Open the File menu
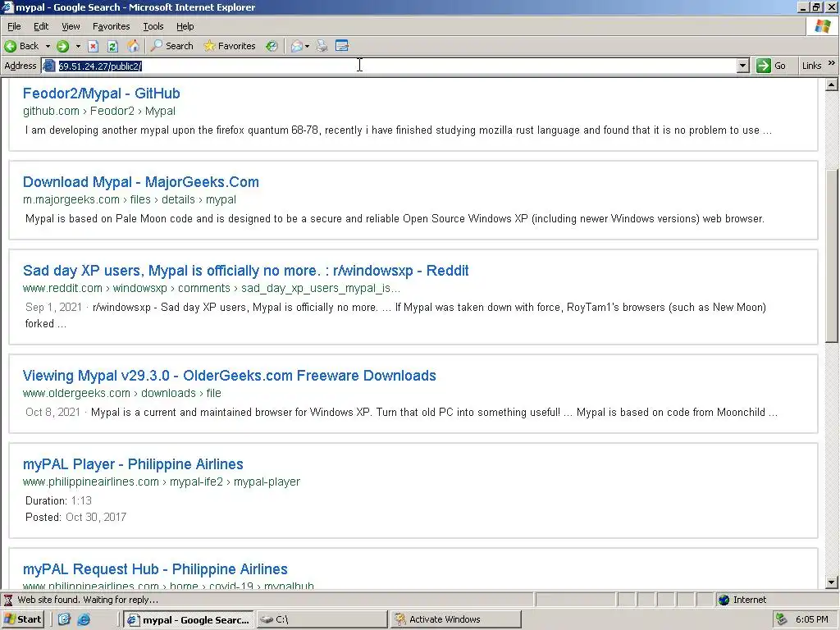 [x=14, y=26]
